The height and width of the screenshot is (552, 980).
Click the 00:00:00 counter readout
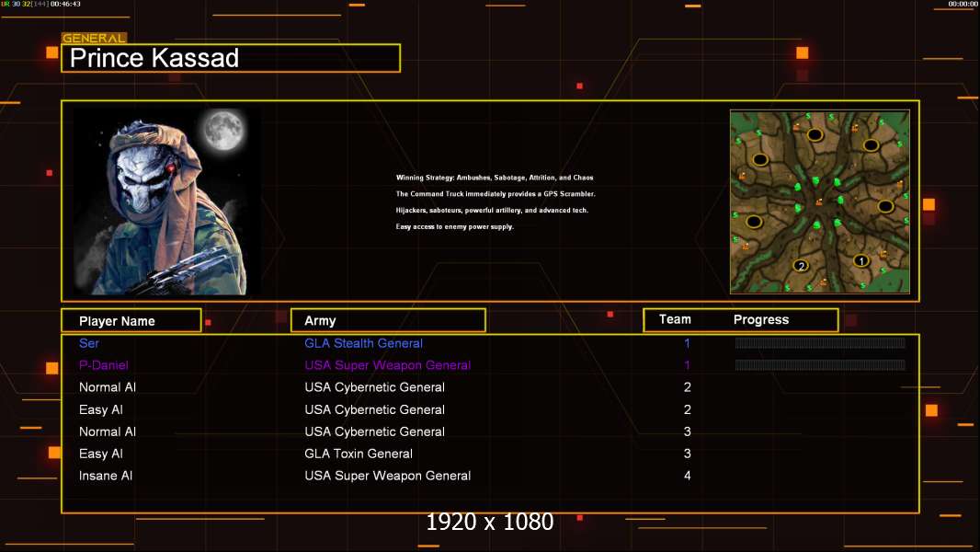963,4
